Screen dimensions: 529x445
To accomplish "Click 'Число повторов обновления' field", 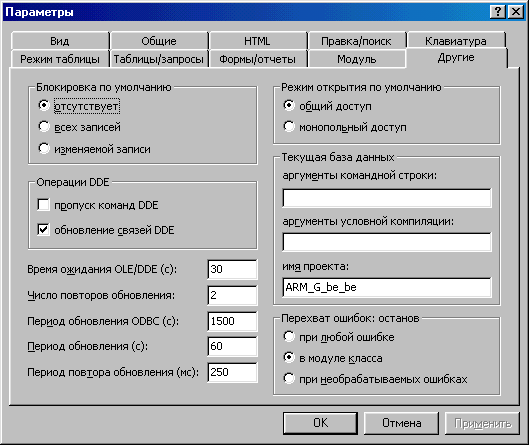I will coord(232,295).
